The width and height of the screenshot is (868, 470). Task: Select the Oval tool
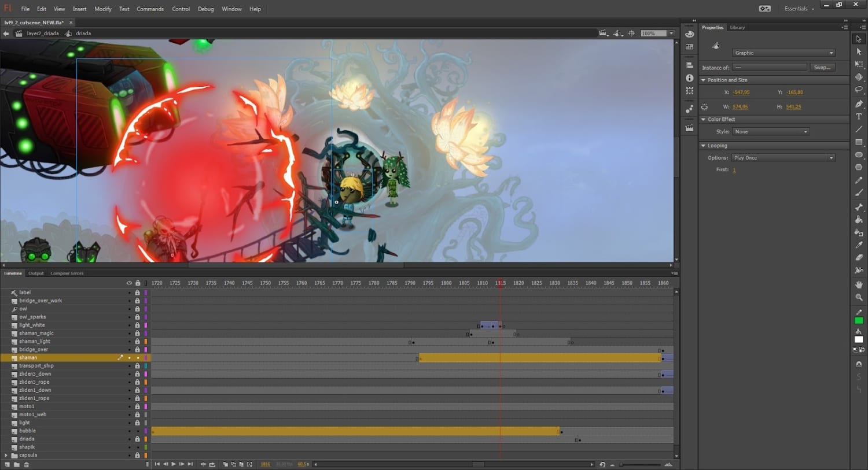(859, 155)
